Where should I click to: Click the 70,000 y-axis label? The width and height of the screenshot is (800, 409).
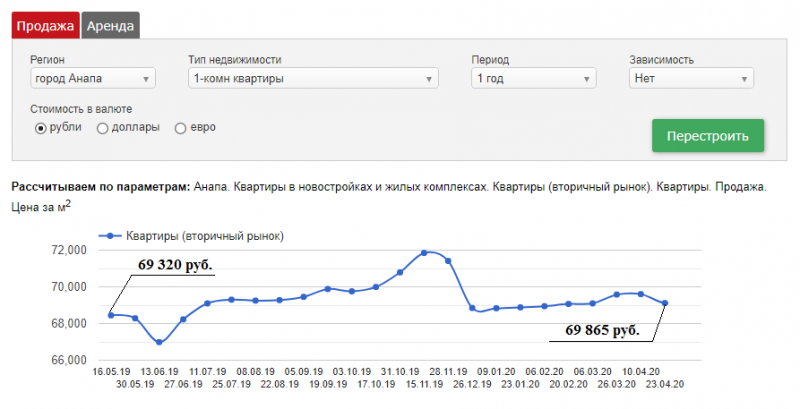pyautogui.click(x=69, y=287)
